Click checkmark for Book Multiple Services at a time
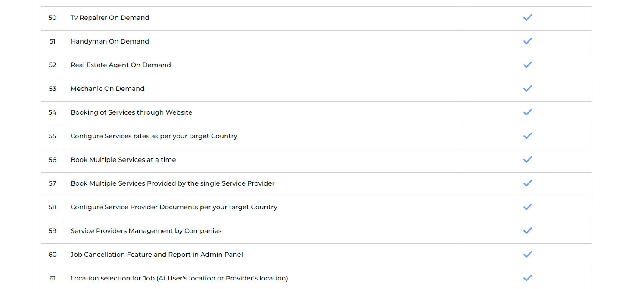The image size is (644, 289). click(527, 160)
